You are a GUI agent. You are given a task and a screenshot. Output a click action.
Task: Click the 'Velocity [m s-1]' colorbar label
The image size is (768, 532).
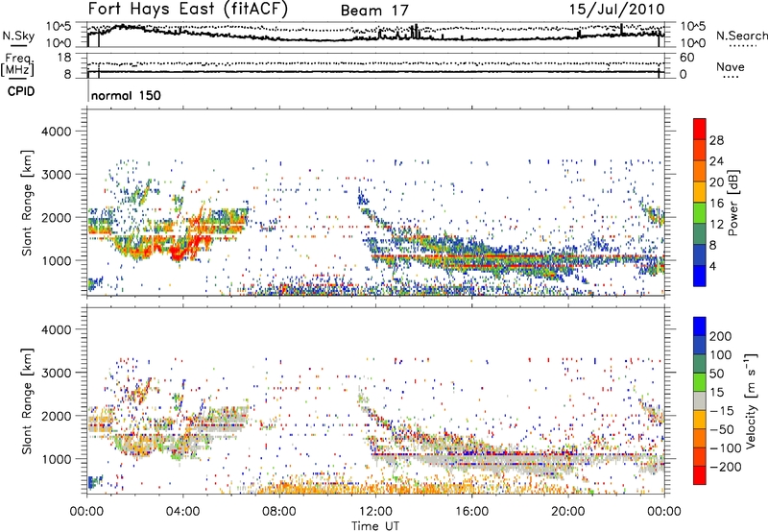751,400
